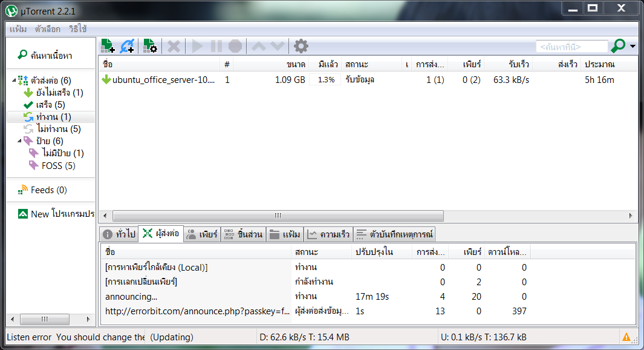
Task: Click torrent list scroll right arrow
Action: coord(631,216)
